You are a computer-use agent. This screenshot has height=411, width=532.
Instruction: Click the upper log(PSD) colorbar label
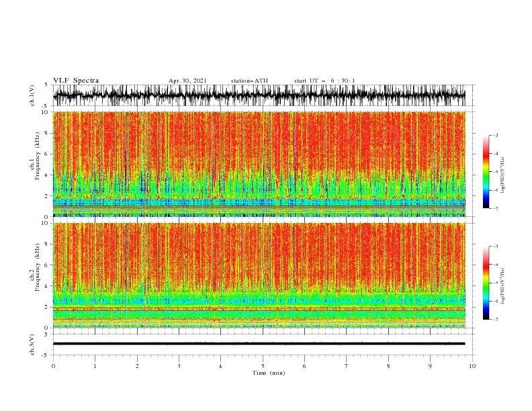pos(504,175)
